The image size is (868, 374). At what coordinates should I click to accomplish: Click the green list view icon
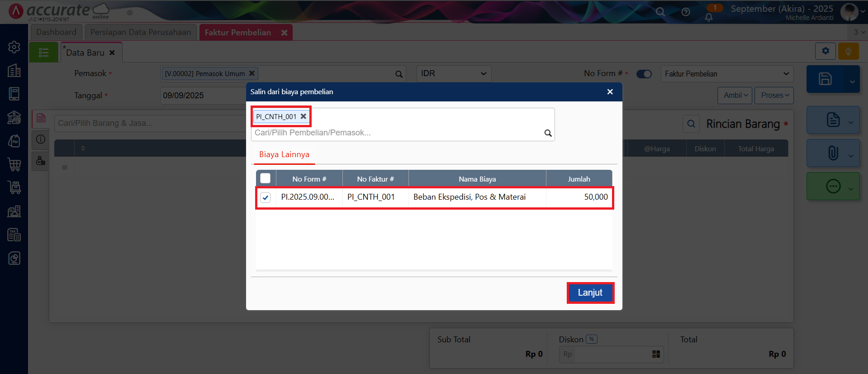(x=44, y=53)
